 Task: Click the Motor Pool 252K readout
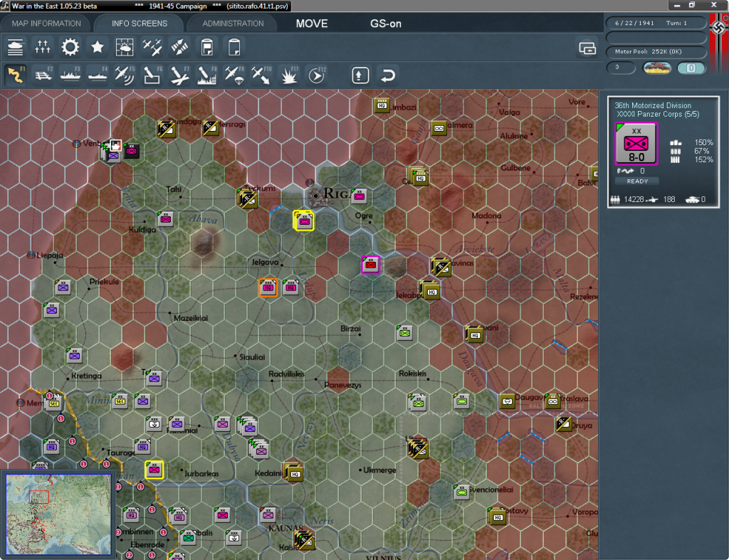coord(656,51)
